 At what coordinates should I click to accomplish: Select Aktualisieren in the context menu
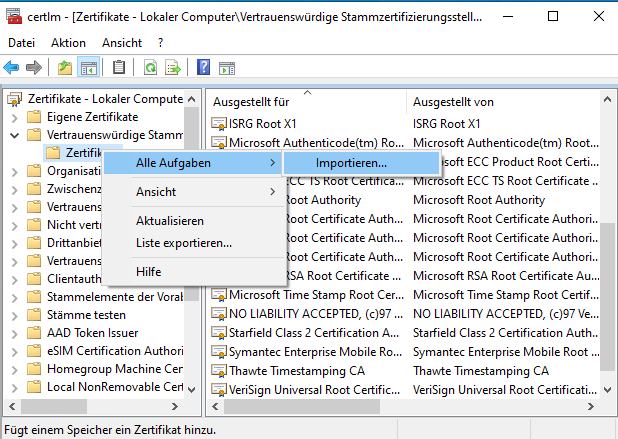click(193, 221)
